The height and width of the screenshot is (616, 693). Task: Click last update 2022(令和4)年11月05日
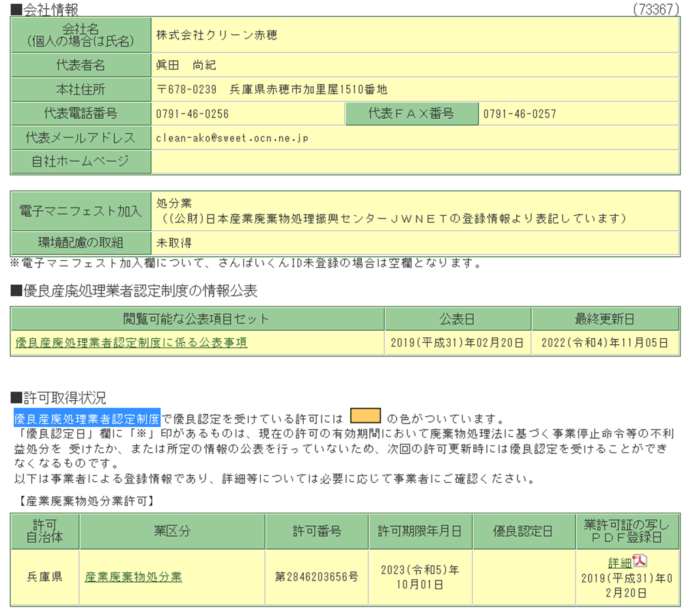605,343
